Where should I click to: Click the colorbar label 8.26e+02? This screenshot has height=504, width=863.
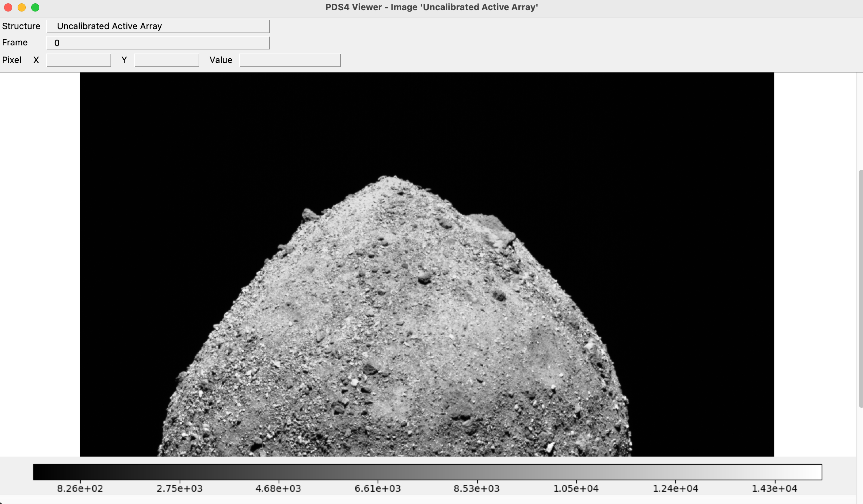pyautogui.click(x=80, y=489)
